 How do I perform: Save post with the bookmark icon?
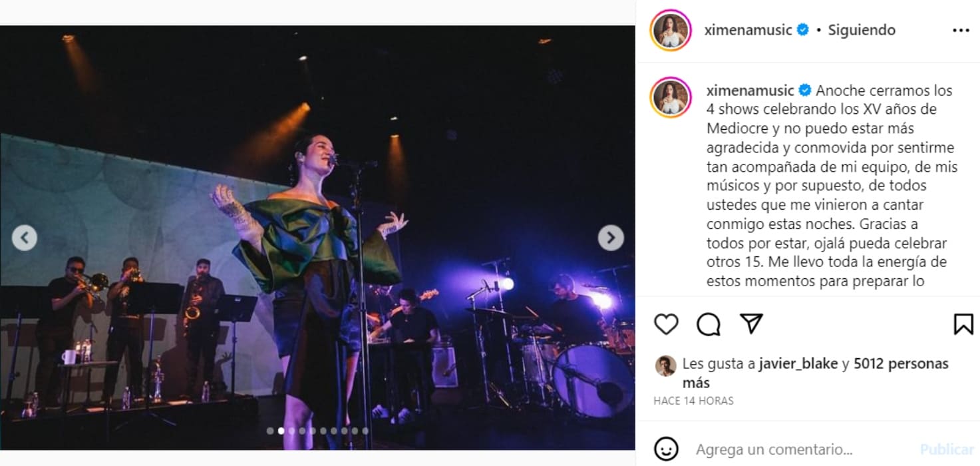tap(963, 324)
